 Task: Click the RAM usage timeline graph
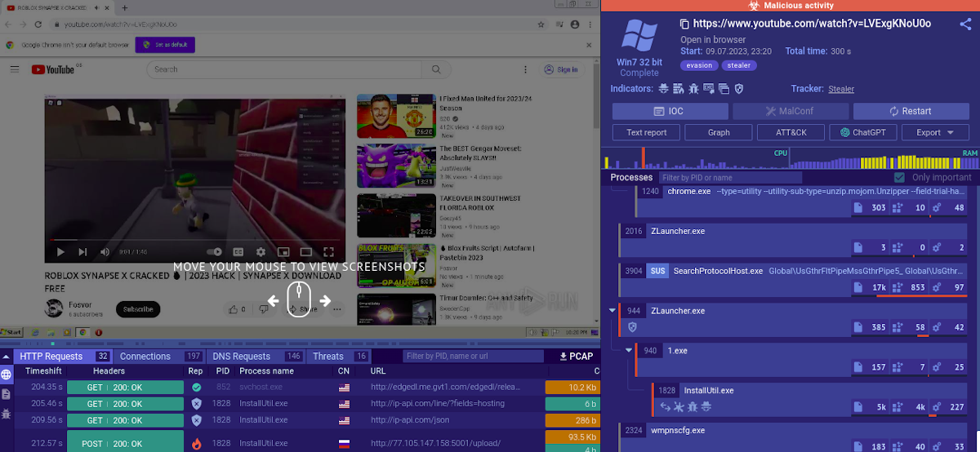click(884, 158)
